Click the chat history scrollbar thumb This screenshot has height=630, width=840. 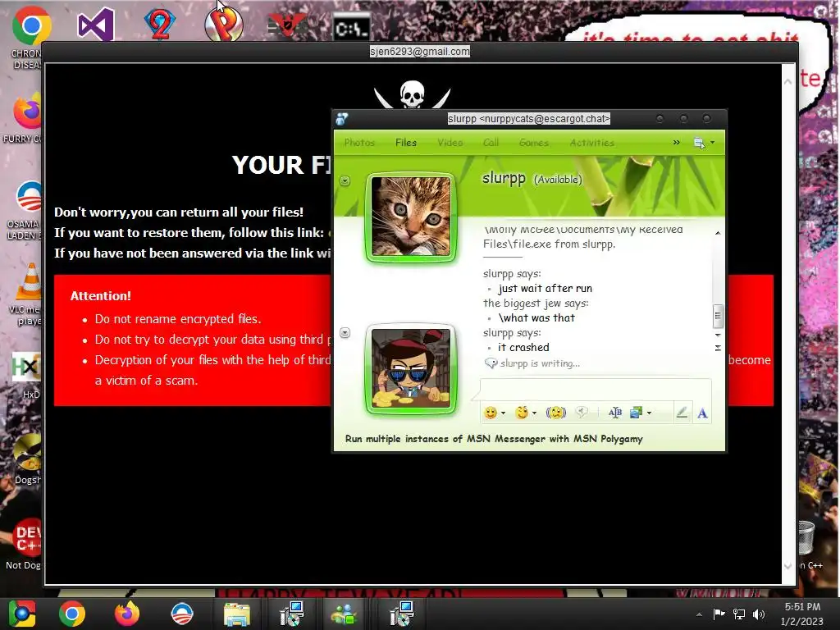(x=718, y=316)
